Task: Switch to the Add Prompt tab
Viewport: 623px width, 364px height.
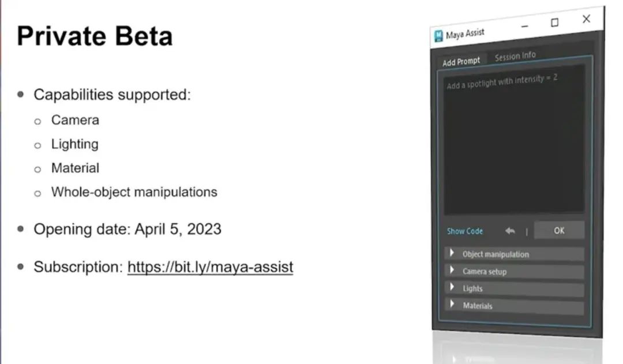Action: click(x=461, y=61)
